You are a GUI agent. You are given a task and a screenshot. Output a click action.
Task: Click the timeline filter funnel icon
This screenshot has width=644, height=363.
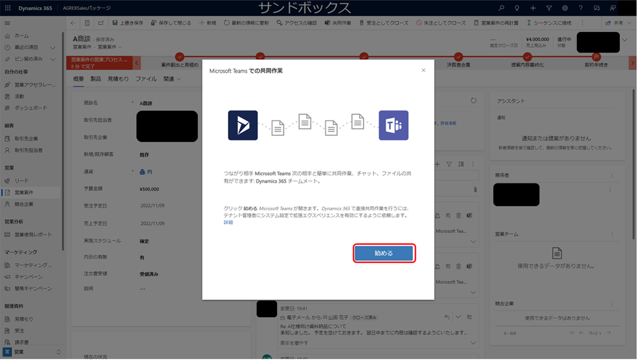[449, 164]
